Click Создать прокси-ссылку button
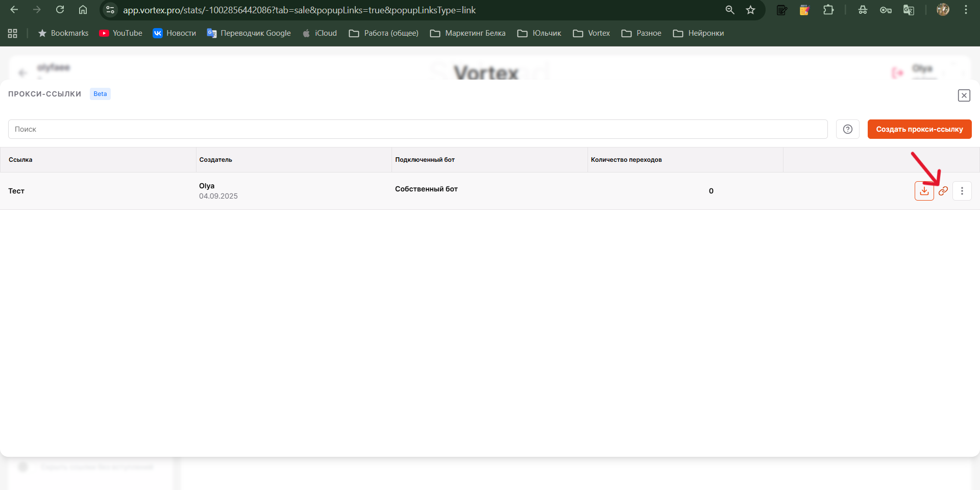Viewport: 980px width, 490px height. click(919, 129)
